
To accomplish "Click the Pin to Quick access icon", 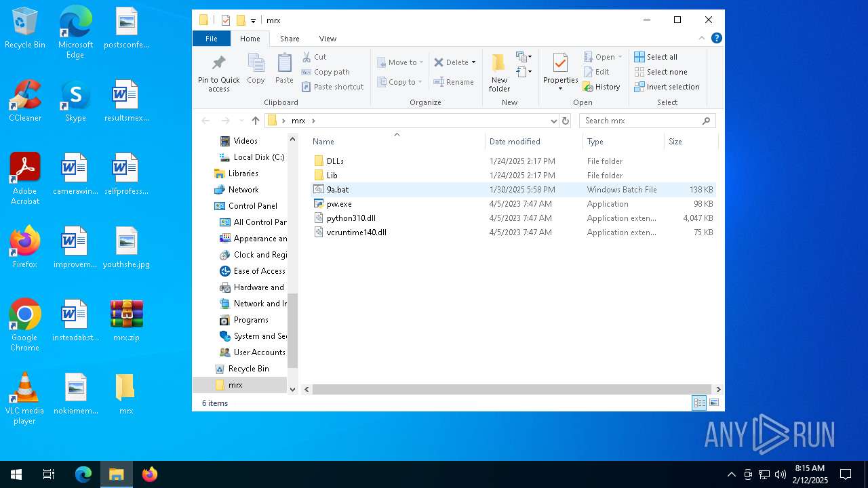I will 218,73.
